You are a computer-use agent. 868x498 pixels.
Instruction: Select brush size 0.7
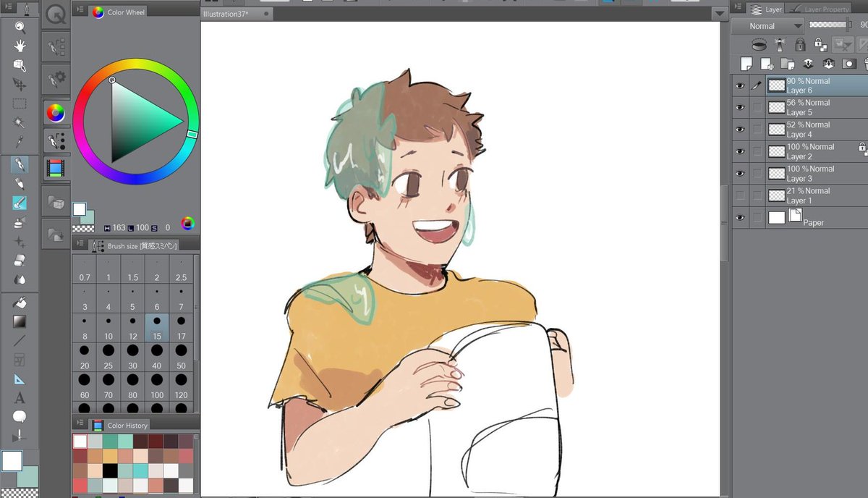[x=85, y=269]
